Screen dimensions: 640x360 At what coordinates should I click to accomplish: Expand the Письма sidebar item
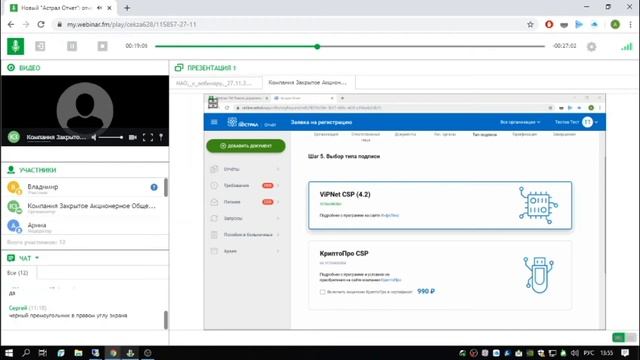(246, 202)
